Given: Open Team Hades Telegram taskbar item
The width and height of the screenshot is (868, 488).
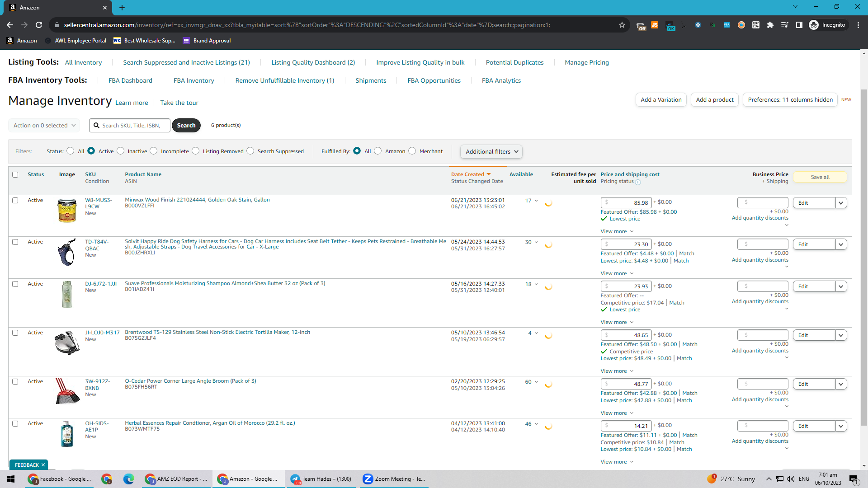Looking at the screenshot, I should tap(321, 479).
